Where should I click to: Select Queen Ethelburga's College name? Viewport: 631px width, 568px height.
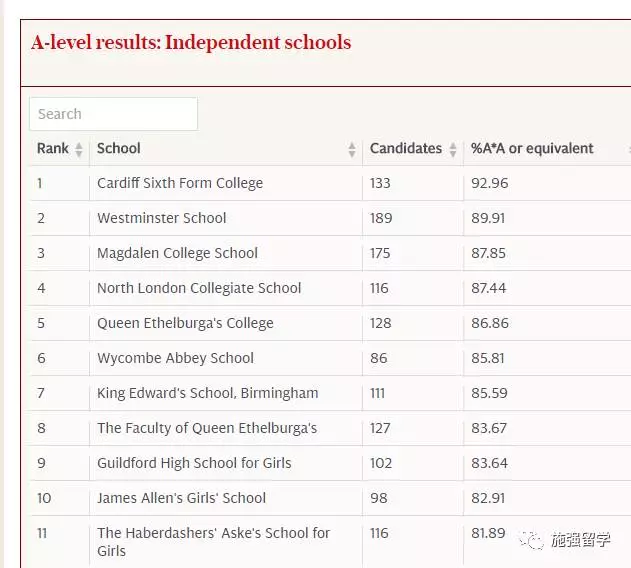(x=185, y=323)
